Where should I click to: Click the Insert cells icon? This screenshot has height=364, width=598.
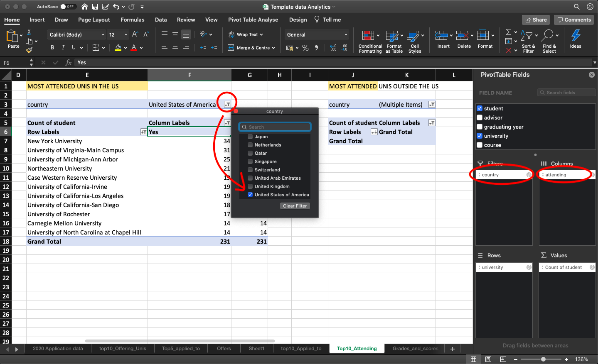tap(441, 35)
